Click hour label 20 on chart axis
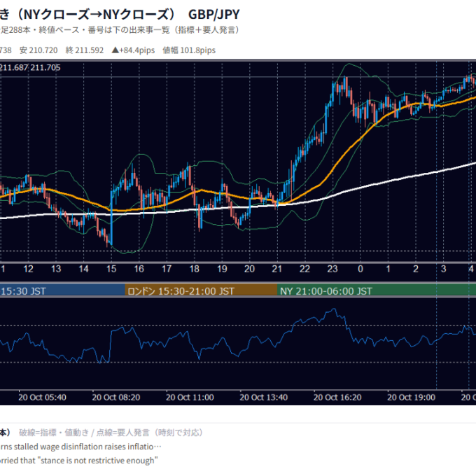Image resolution: width=476 pixels, height=476 pixels. [249, 269]
